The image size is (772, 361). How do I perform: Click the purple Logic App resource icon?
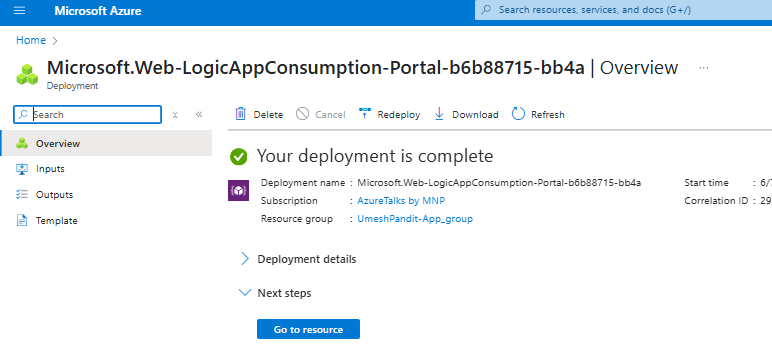[238, 191]
